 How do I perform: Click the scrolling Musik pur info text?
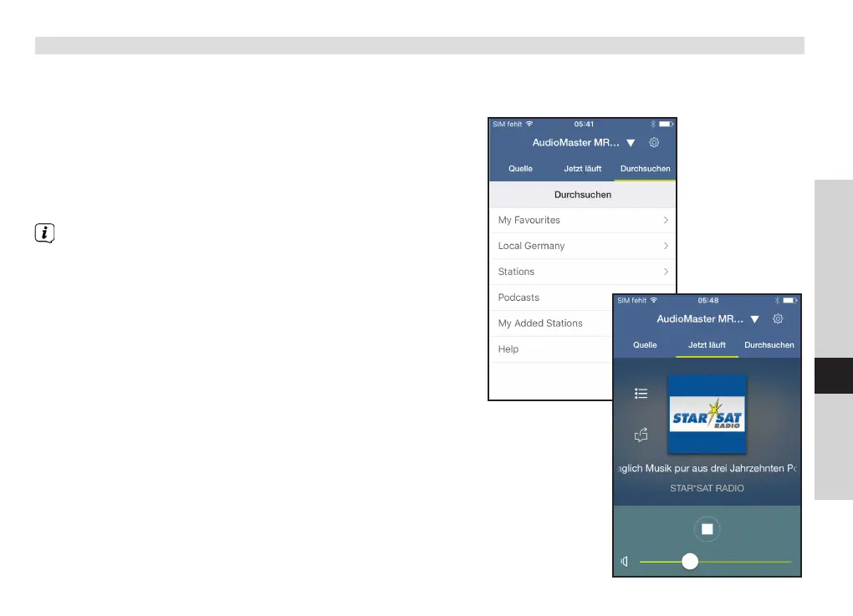pyautogui.click(x=707, y=468)
